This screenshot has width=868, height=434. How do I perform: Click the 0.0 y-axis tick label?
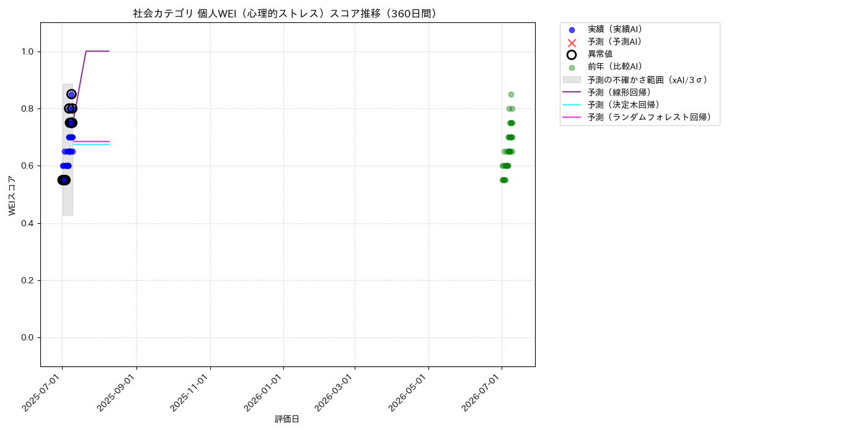(27, 337)
